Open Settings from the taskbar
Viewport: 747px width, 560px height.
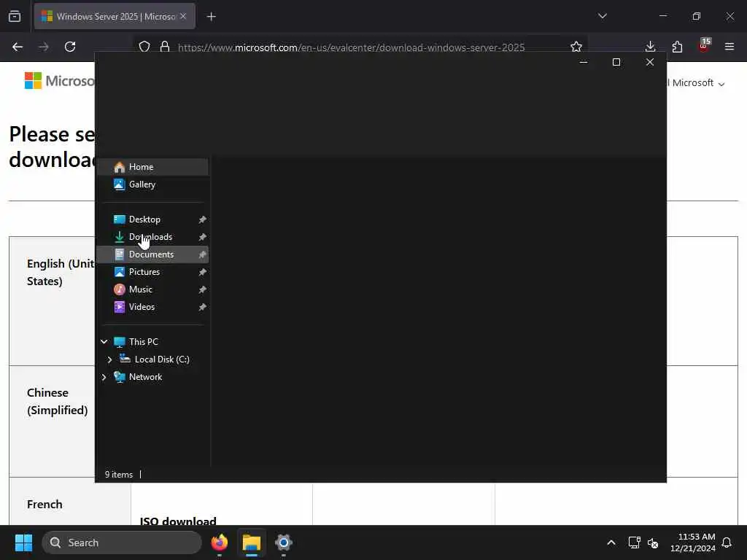[x=284, y=542]
